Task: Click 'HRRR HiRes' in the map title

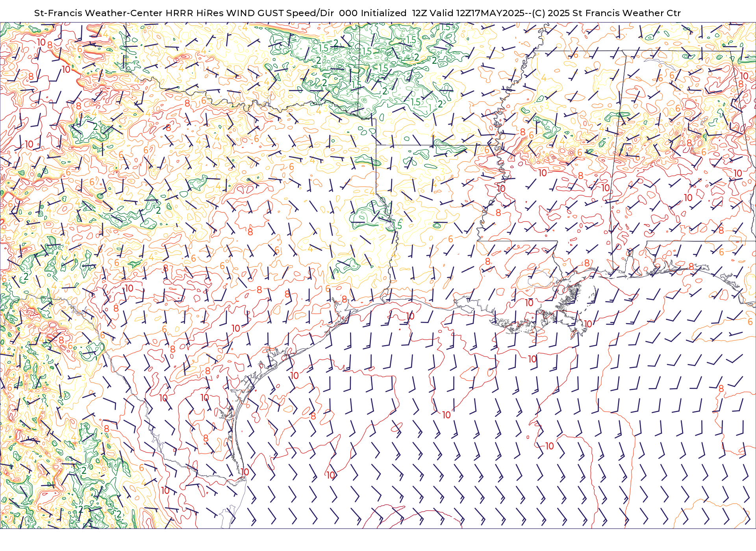Action: [195, 13]
